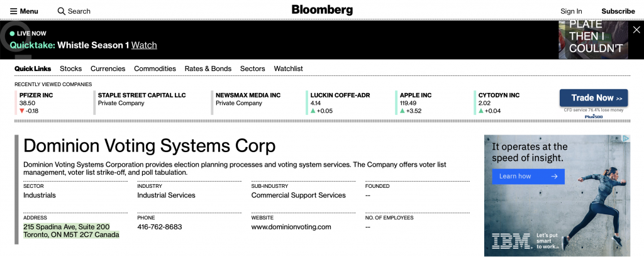Click the Bloomberg logo
644x257 pixels.
tap(322, 10)
